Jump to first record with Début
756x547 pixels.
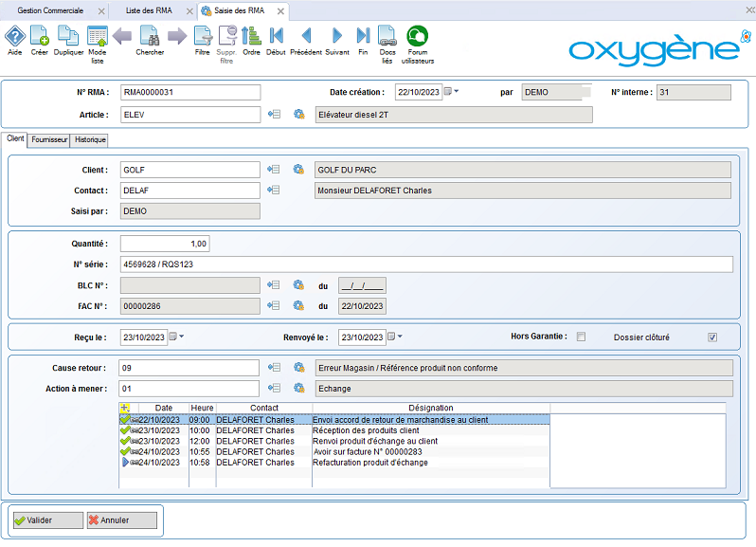click(x=276, y=36)
